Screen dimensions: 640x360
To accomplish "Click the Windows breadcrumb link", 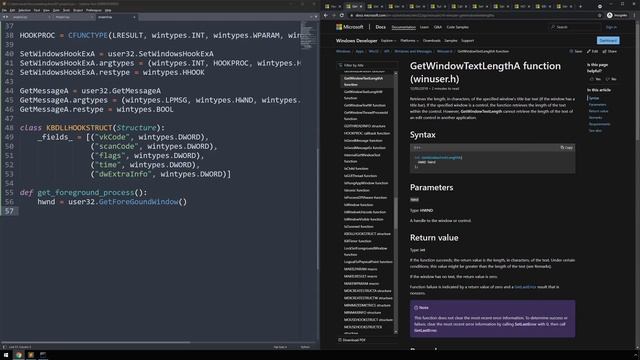I will click(x=343, y=51).
